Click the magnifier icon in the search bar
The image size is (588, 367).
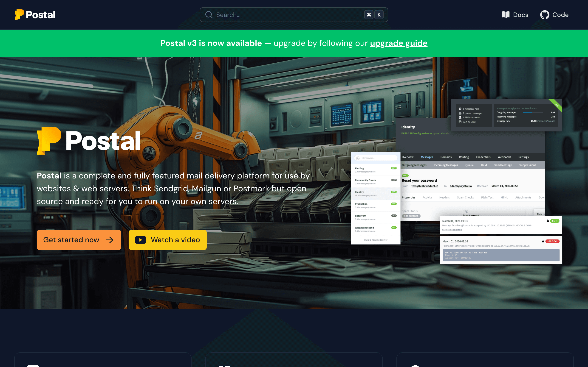point(209,14)
